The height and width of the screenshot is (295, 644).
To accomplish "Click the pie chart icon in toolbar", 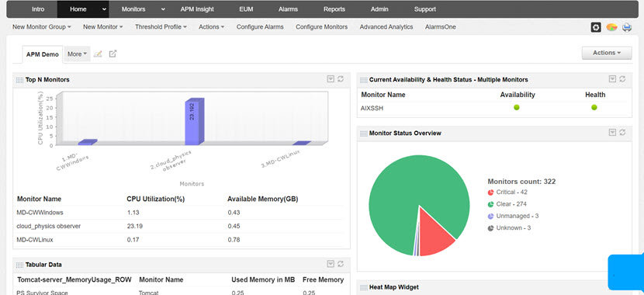I will coord(612,27).
